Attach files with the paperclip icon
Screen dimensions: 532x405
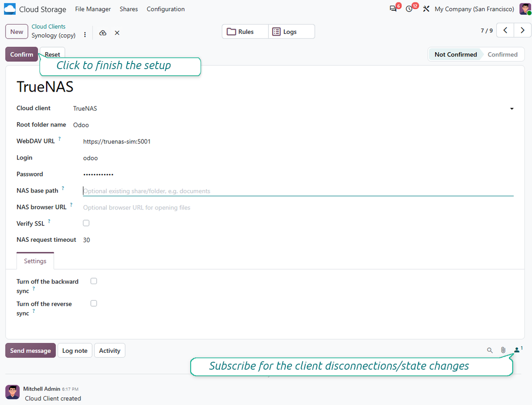503,350
